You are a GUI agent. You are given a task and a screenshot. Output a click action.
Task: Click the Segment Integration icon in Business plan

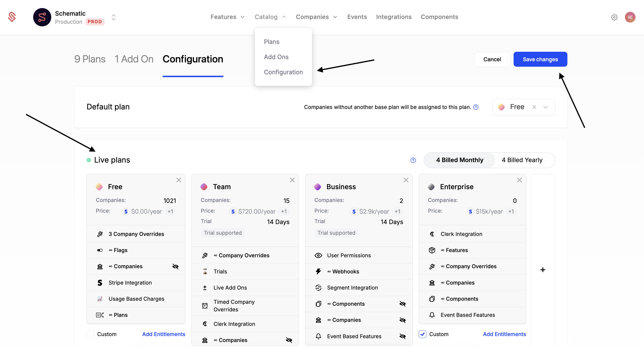tap(318, 288)
